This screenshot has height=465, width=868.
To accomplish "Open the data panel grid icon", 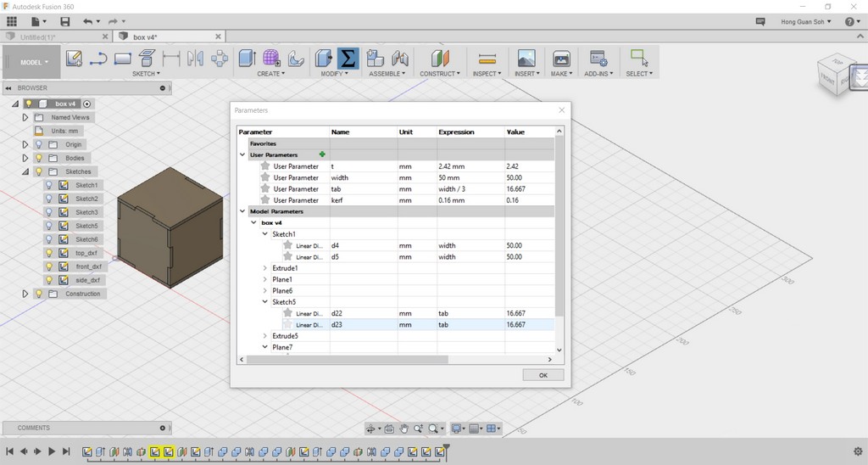I will (x=12, y=21).
